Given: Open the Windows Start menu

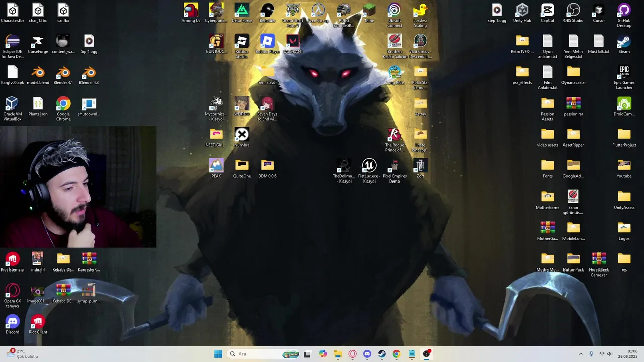Looking at the screenshot, I should click(218, 354).
